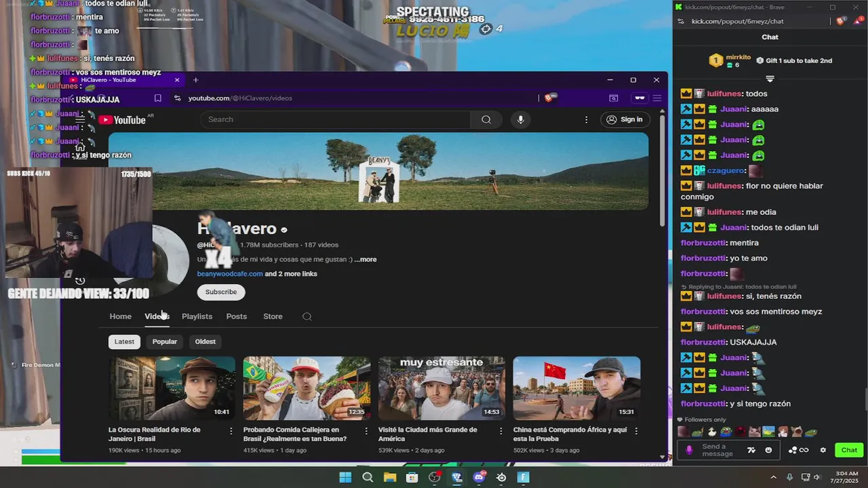Click the YouTube search magnifier button
Screen dimensions: 868x488
tap(486, 119)
